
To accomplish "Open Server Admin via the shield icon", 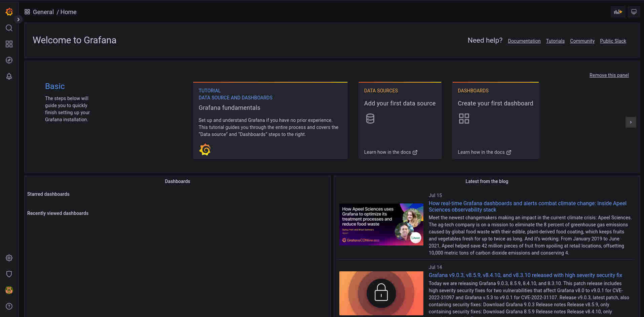I will 9,274.
